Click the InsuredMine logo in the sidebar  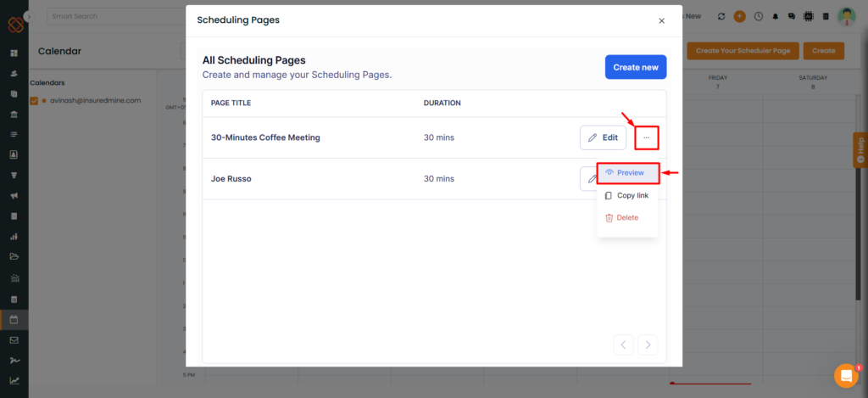click(x=15, y=25)
